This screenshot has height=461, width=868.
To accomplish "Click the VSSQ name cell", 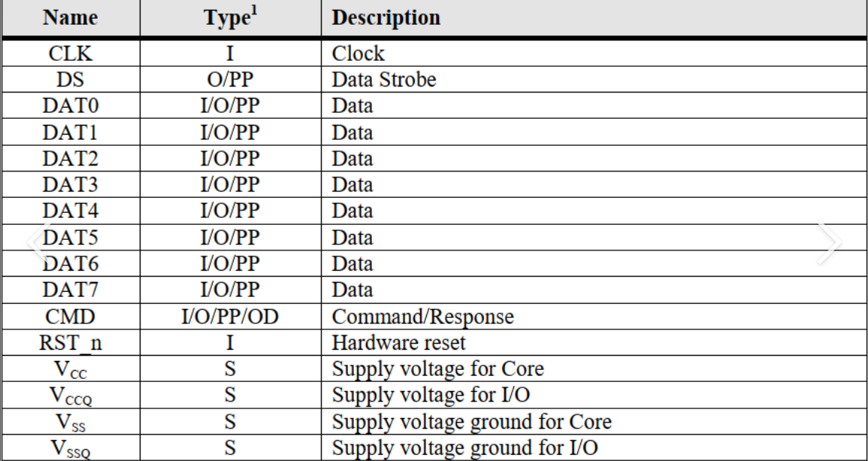I will click(x=71, y=448).
